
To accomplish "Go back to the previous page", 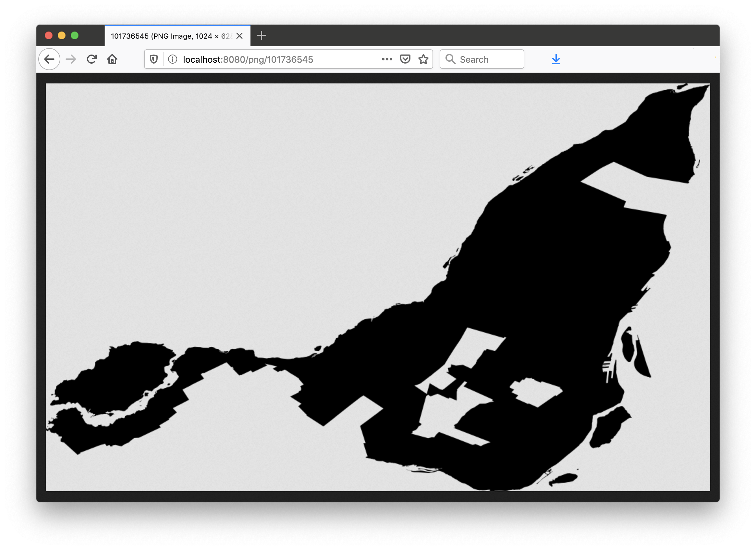I will (x=49, y=59).
